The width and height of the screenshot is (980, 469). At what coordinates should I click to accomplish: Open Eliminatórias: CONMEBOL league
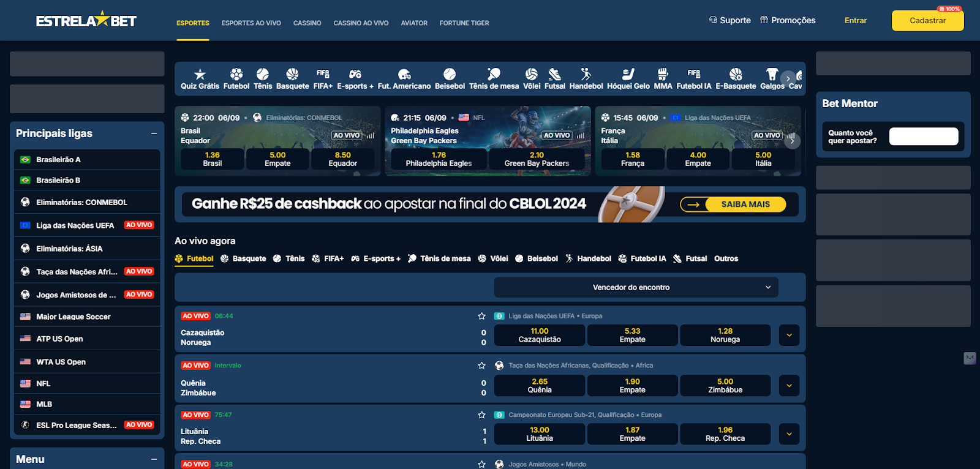point(87,202)
